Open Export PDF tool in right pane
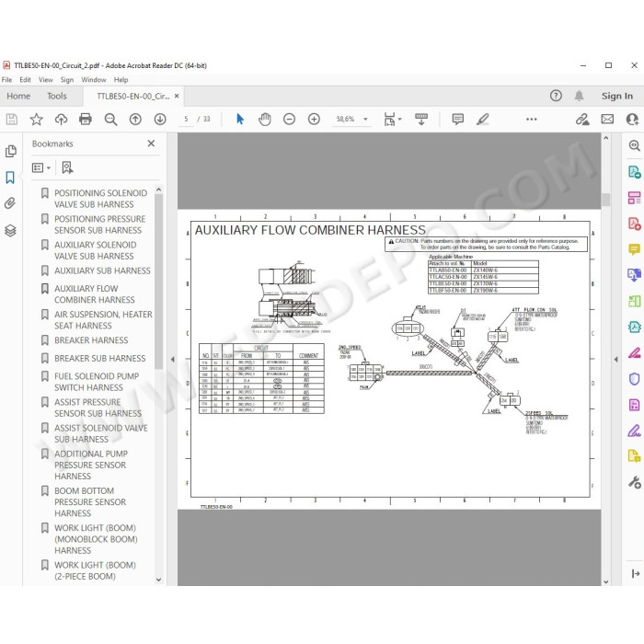Viewport: 644px width, 644px height. [634, 171]
